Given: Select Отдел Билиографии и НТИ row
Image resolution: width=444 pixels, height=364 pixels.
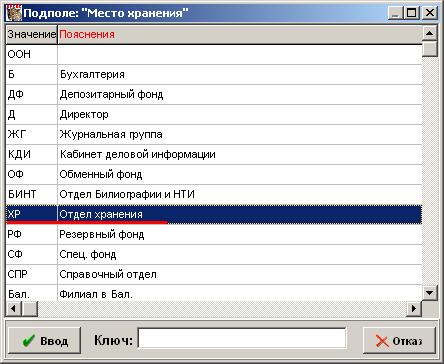Looking at the screenshot, I should pyautogui.click(x=214, y=194).
